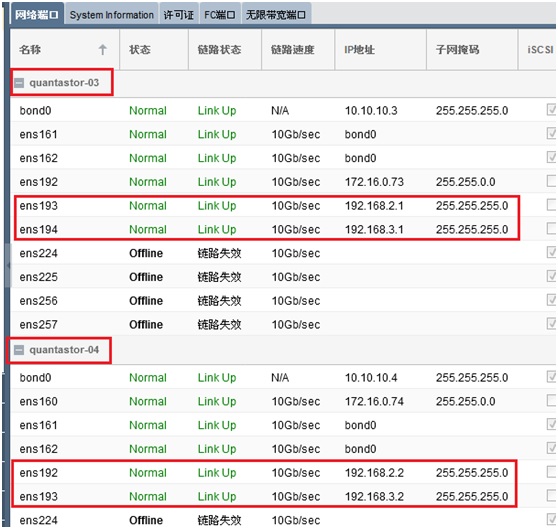The image size is (558, 529).
Task: Select the ens225 port name
Action: coord(38,277)
